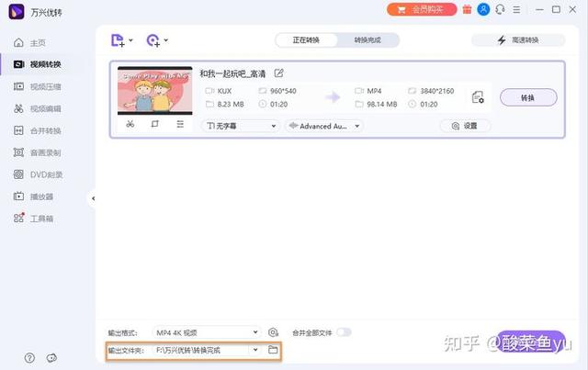Image resolution: width=588 pixels, height=370 pixels.
Task: Open the DVD刻录 burner section
Action: [38, 174]
